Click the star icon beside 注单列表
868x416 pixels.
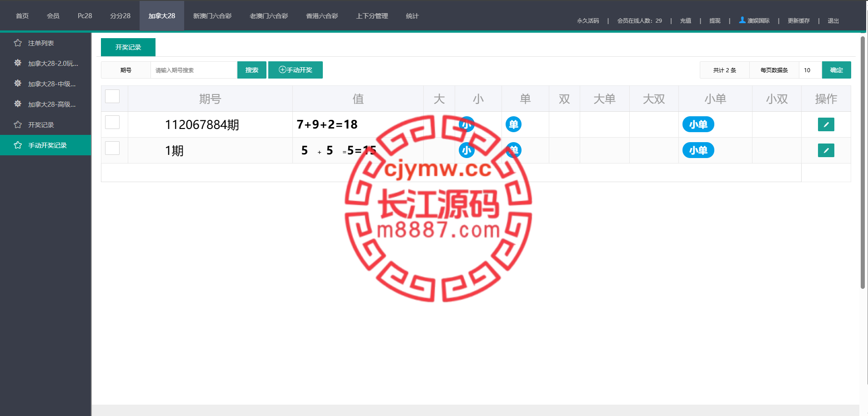pyautogui.click(x=18, y=43)
